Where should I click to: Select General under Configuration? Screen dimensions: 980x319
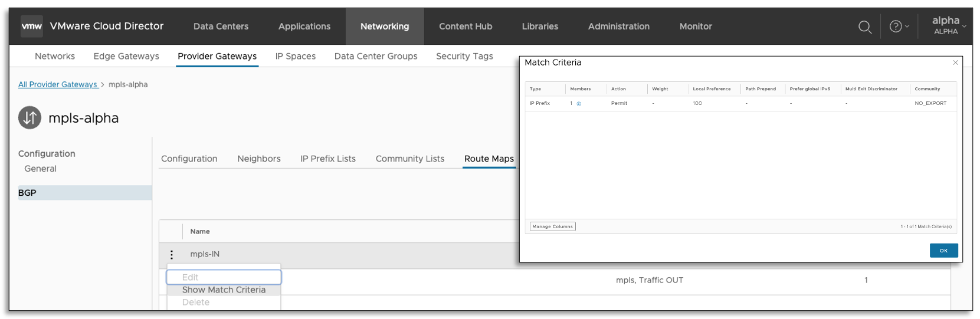pos(40,169)
